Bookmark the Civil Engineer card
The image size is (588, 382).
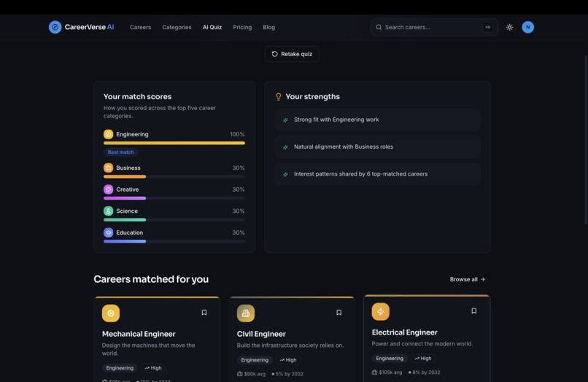[x=339, y=312]
